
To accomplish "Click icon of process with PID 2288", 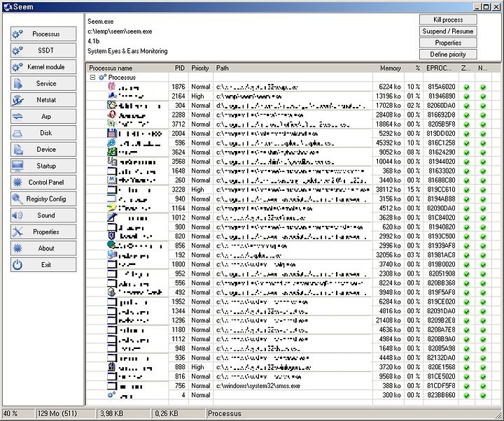I will pos(111,114).
